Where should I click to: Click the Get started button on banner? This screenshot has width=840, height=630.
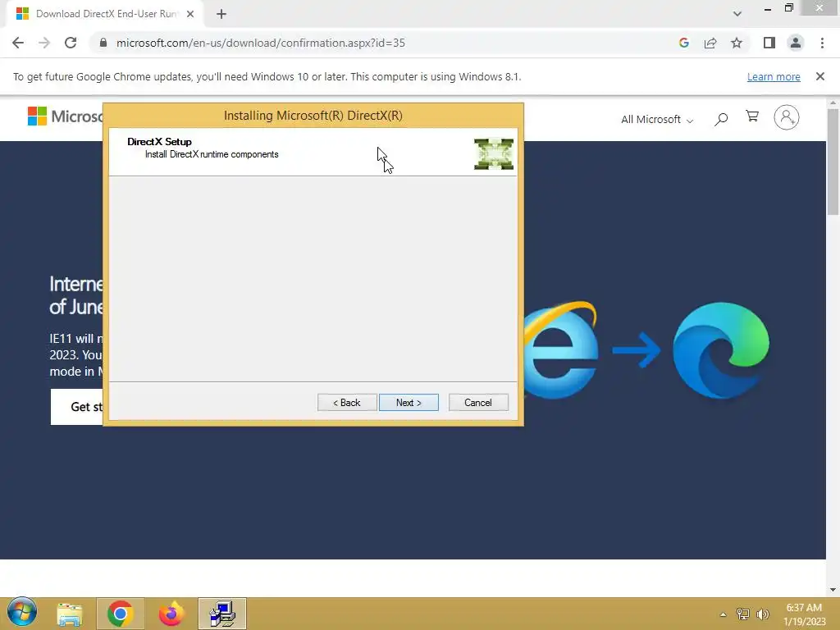[x=76, y=407]
